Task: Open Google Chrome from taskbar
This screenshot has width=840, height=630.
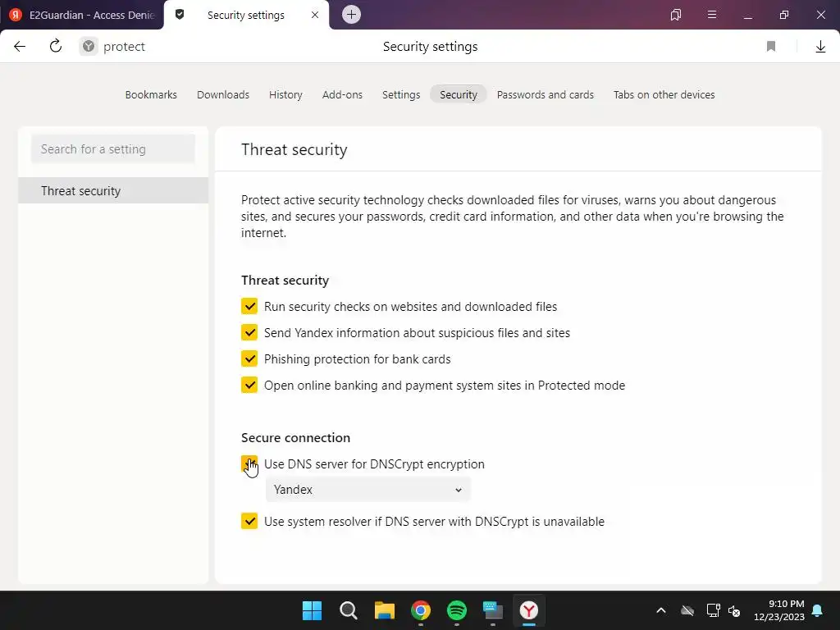Action: pyautogui.click(x=421, y=610)
